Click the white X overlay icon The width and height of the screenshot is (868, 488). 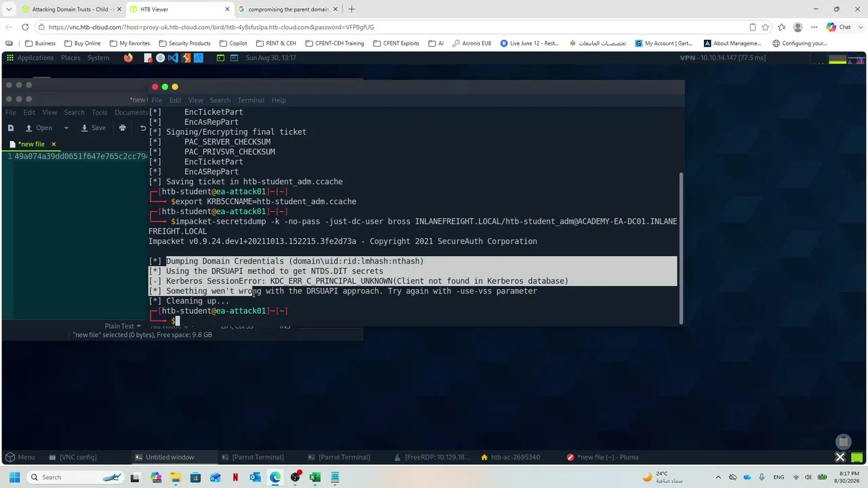(840, 457)
